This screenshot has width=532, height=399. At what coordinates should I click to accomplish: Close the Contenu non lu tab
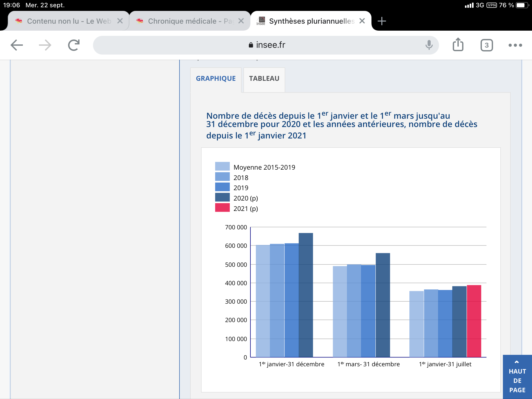click(x=120, y=21)
